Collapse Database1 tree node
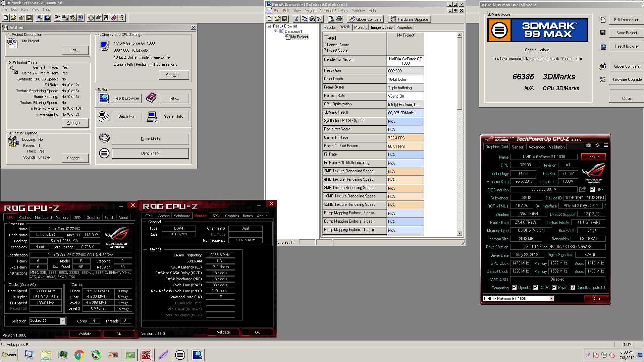This screenshot has width=644, height=362. (276, 32)
